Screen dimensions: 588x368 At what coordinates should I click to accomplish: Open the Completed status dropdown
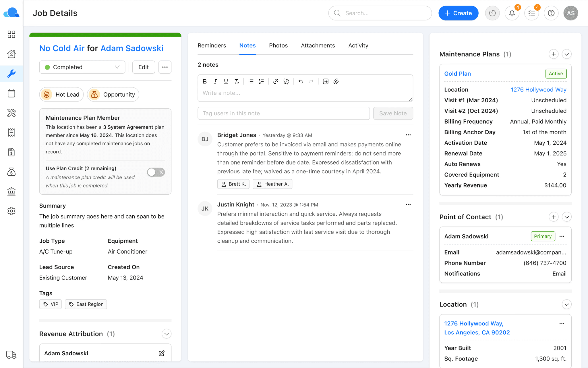pyautogui.click(x=82, y=67)
